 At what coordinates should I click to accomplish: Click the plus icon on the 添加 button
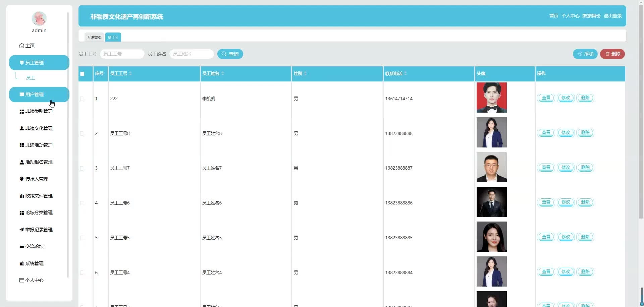580,54
